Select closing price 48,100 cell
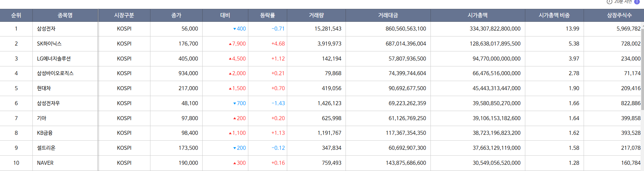 (x=190, y=103)
